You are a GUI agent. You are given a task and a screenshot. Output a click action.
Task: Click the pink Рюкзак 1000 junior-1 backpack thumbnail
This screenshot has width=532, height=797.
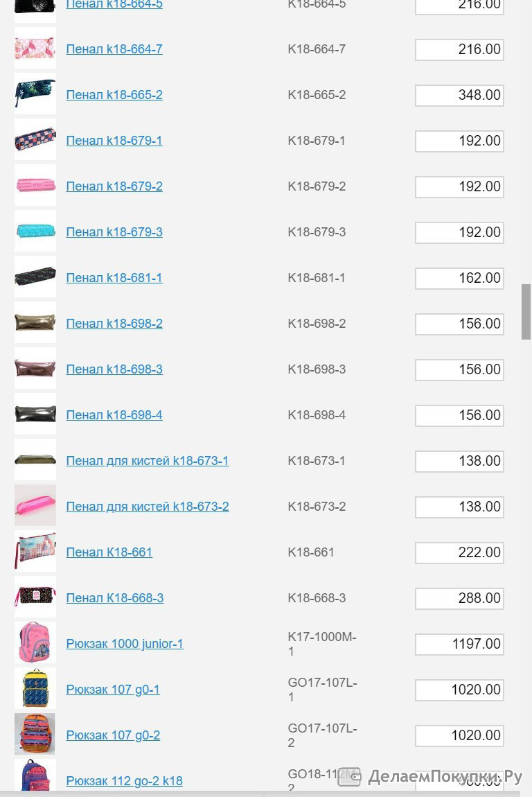click(x=35, y=643)
